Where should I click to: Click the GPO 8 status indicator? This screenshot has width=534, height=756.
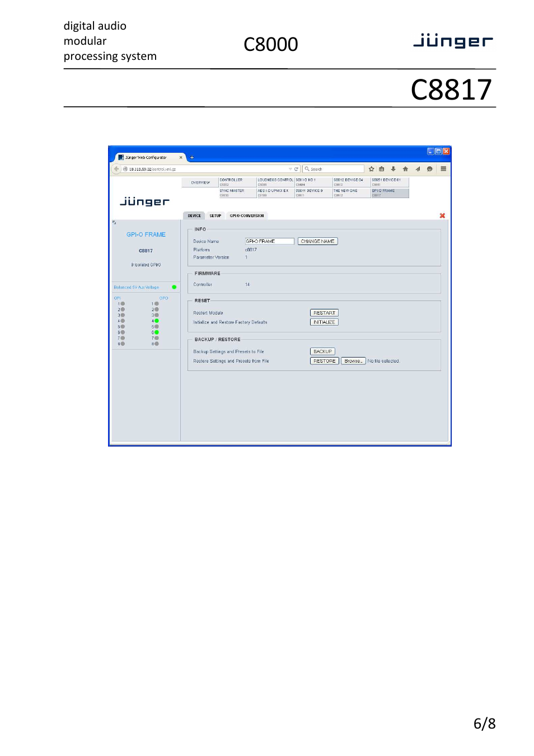[x=157, y=344]
